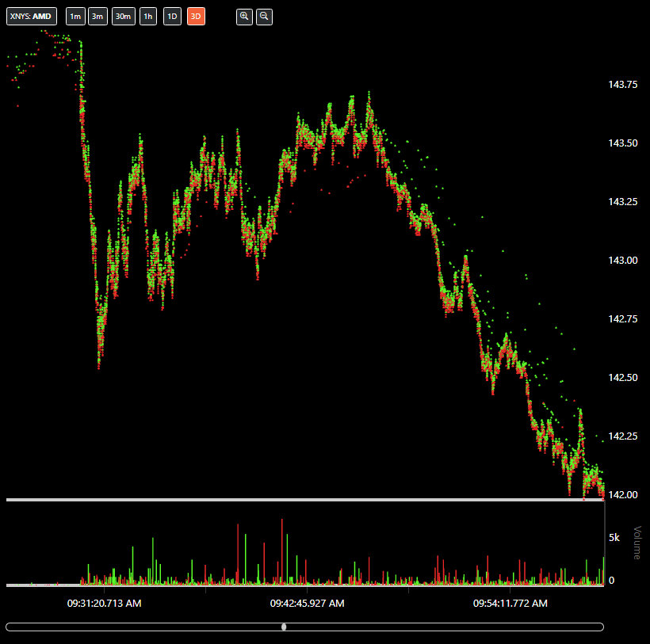Select the 3m interval button

tap(97, 17)
